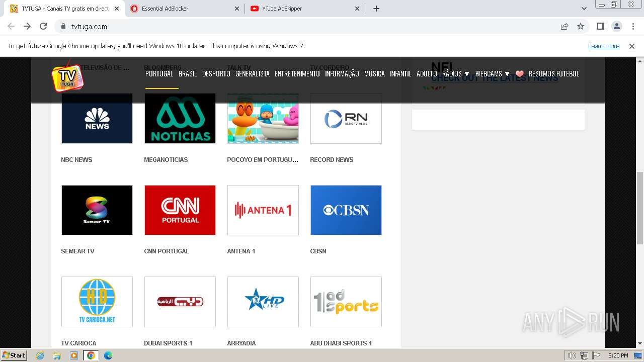Screen dimensions: 644x362
Task: Open the CBSN channel thumbnail
Action: point(346,210)
